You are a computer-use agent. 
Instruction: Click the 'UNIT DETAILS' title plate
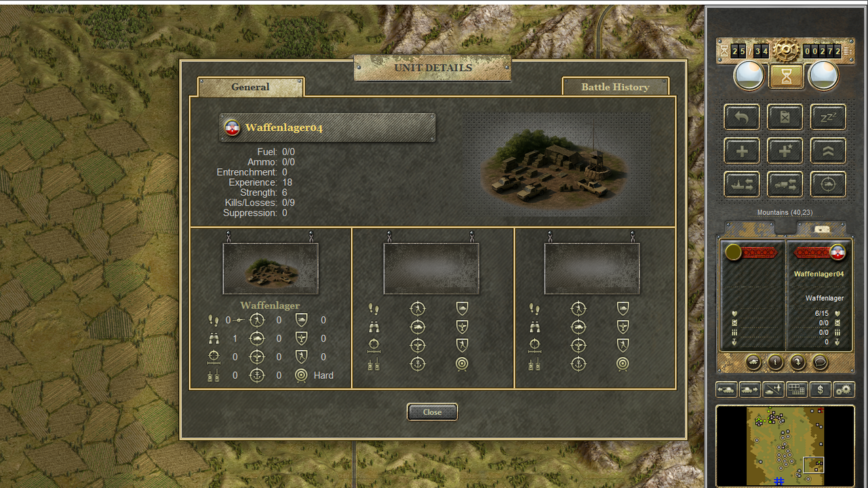(433, 68)
